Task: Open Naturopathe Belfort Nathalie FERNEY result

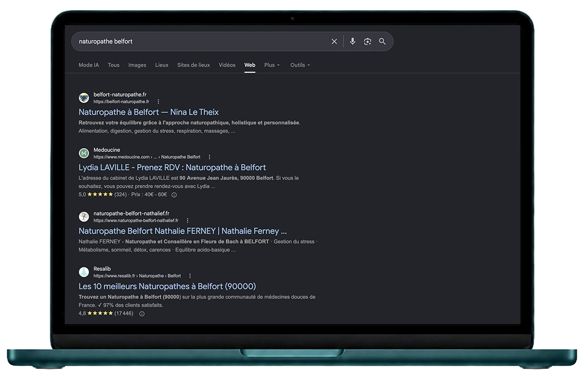Action: 182,231
